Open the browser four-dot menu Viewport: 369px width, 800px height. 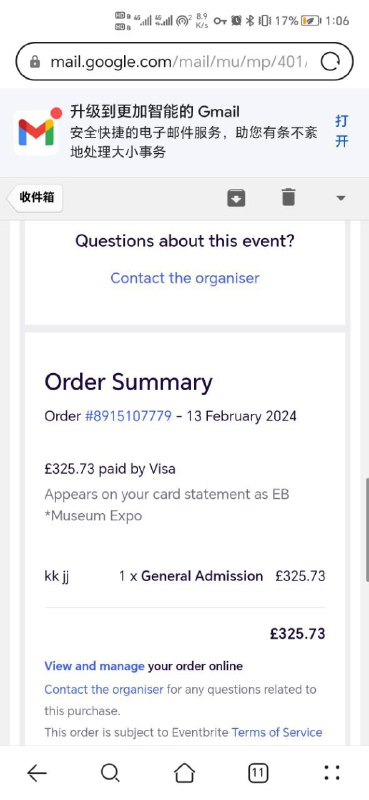point(332,773)
